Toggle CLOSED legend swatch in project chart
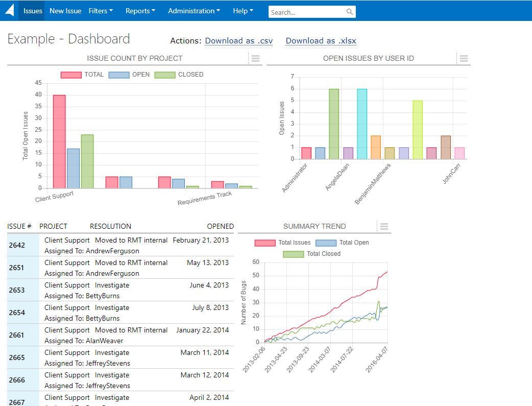The image size is (532, 406). tap(164, 75)
